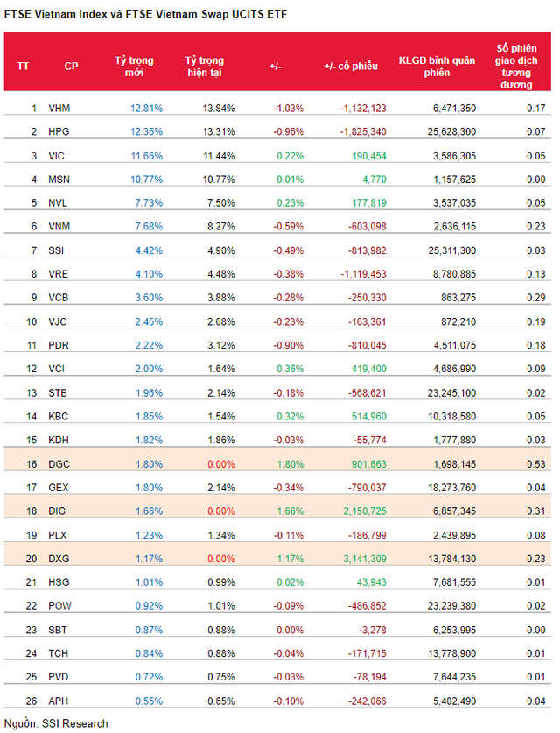
Task: Click VIC new weight 11.66%
Action: [x=147, y=156]
